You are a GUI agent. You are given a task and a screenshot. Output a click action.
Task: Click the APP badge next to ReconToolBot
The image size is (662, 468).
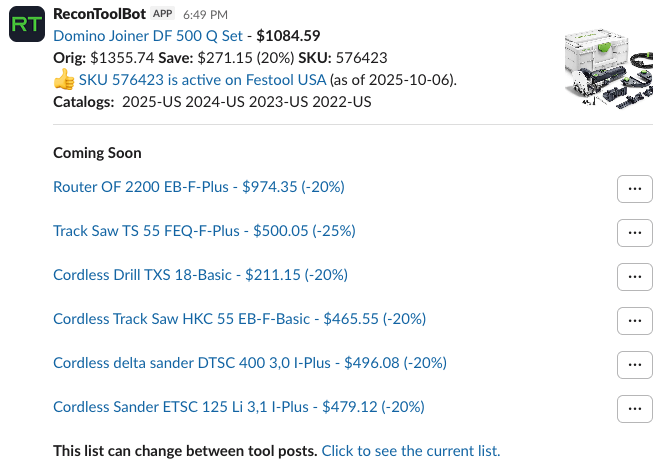click(163, 15)
